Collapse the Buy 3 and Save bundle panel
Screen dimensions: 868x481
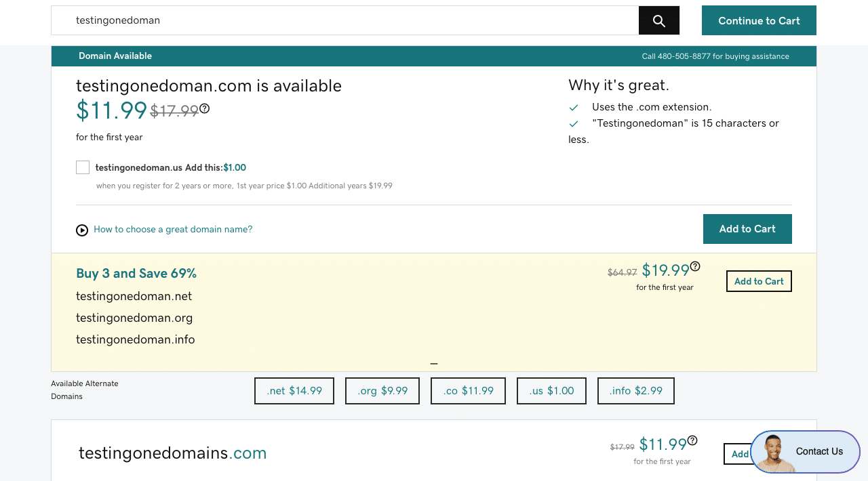coord(434,364)
